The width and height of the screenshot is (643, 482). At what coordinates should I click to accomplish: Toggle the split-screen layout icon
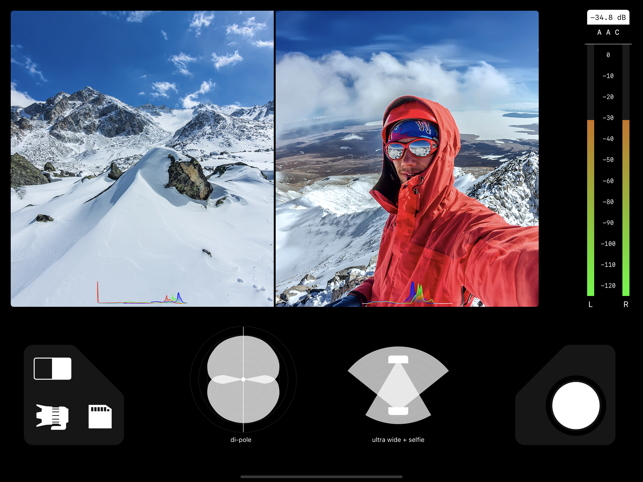point(52,368)
